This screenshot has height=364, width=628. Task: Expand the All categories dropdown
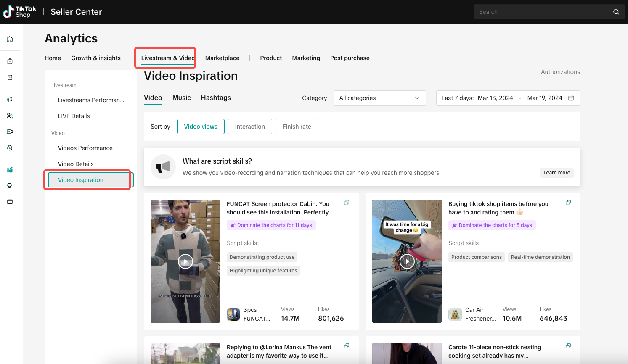pyautogui.click(x=379, y=98)
